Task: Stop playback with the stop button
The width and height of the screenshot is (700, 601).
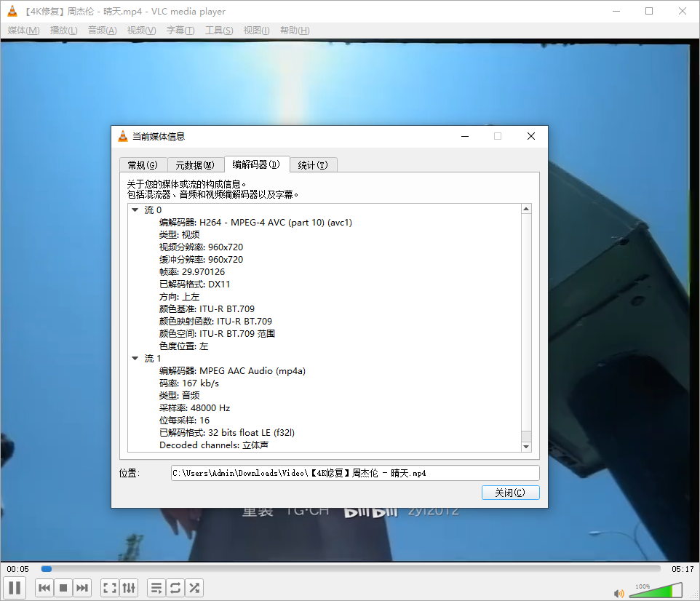Action: tap(63, 588)
